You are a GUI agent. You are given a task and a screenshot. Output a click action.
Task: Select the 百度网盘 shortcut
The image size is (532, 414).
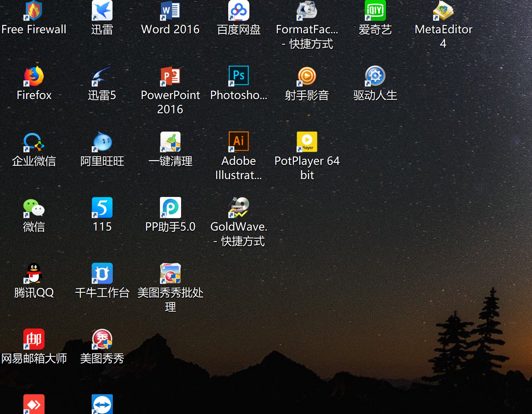[238, 11]
